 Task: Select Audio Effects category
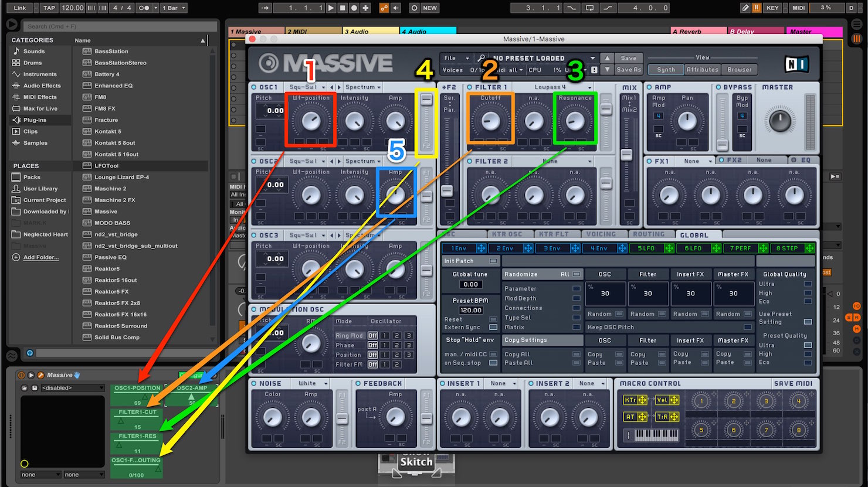42,86
